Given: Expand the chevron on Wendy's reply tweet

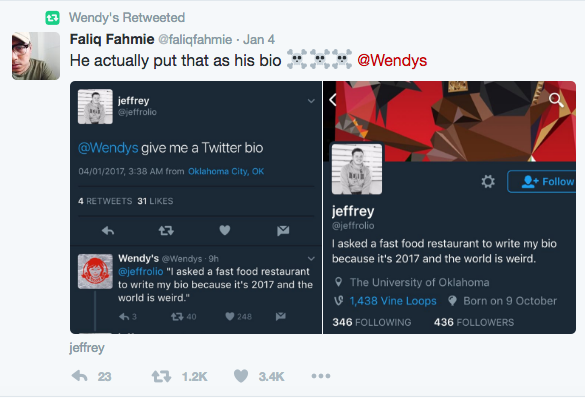Looking at the screenshot, I should [311, 258].
